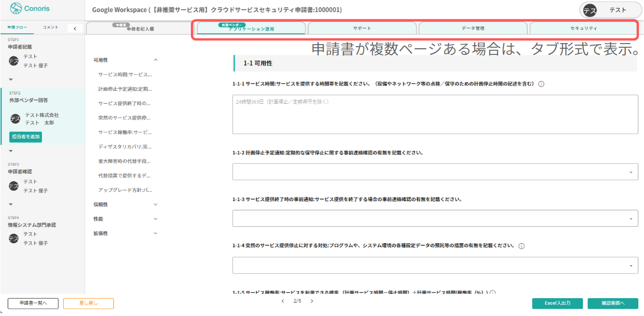Click the next page arrow in pagination

[312, 301]
